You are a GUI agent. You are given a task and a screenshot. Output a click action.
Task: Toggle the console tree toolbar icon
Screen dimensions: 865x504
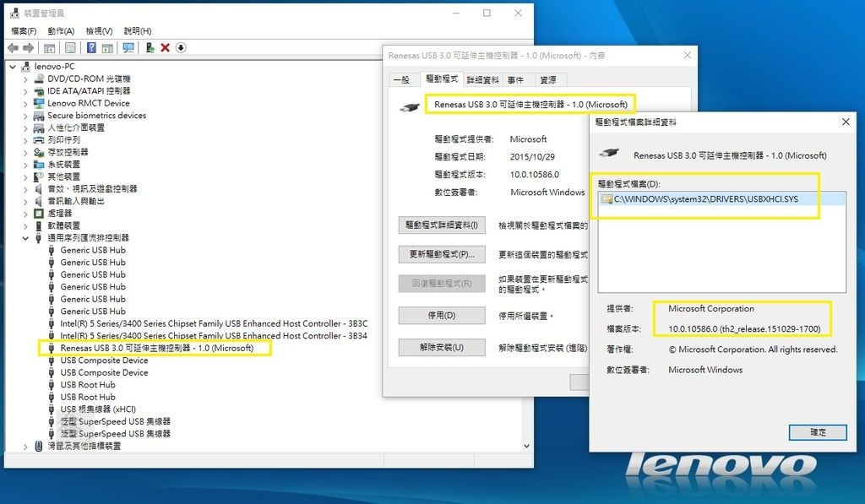tap(49, 48)
